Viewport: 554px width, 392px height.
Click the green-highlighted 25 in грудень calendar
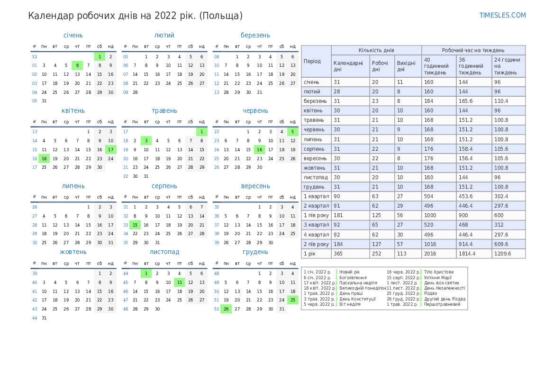click(x=292, y=300)
